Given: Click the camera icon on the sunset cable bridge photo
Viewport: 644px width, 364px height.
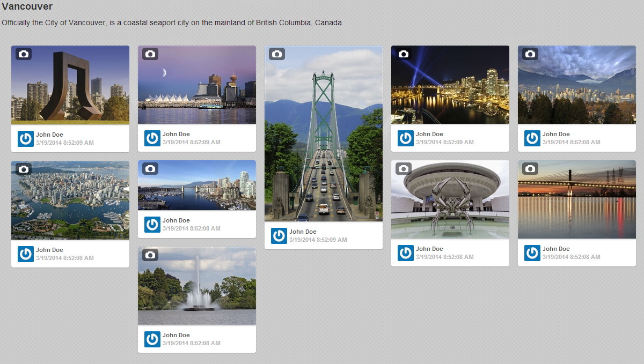Looking at the screenshot, I should click(x=530, y=168).
